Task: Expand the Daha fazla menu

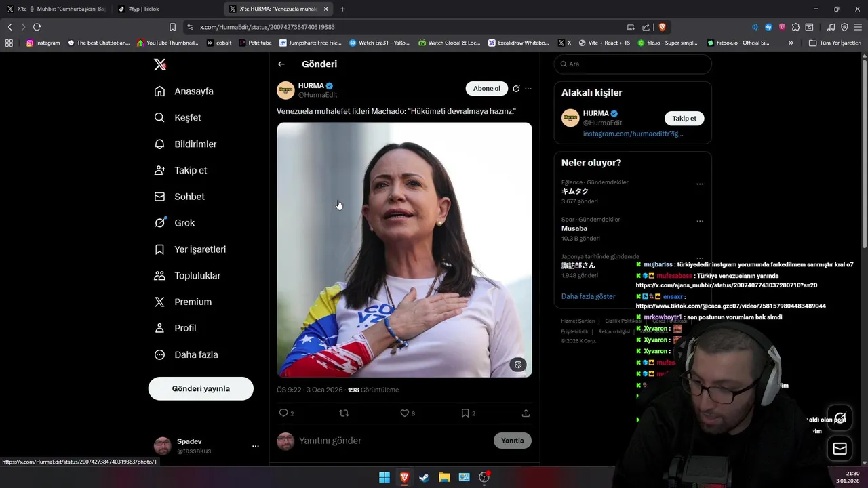Action: click(x=186, y=354)
